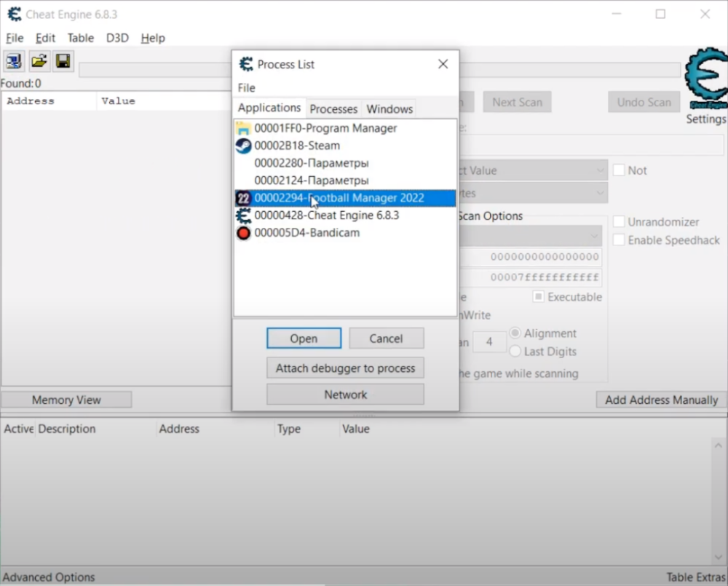
Task: Click the Open button in Process List
Action: (x=304, y=338)
